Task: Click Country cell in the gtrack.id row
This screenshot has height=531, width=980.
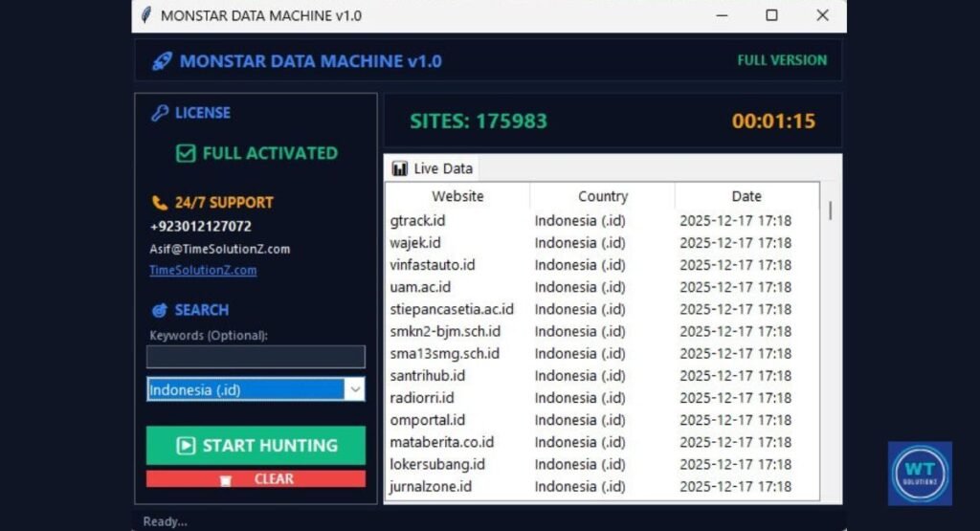Action: 580,220
